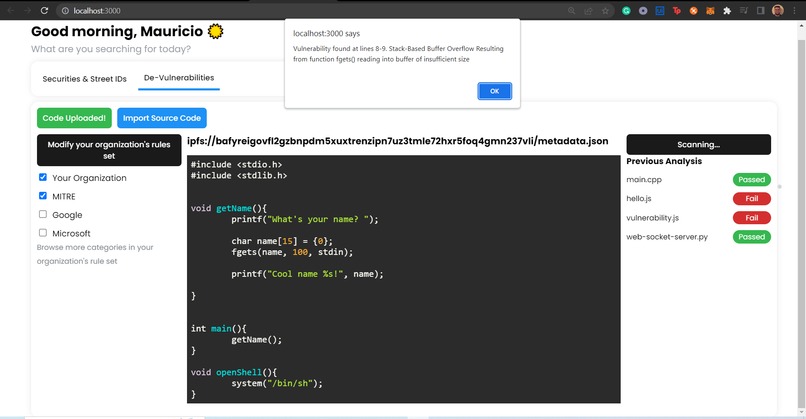
Task: Select web-socket-server.py in Previous Analysis
Action: (667, 237)
